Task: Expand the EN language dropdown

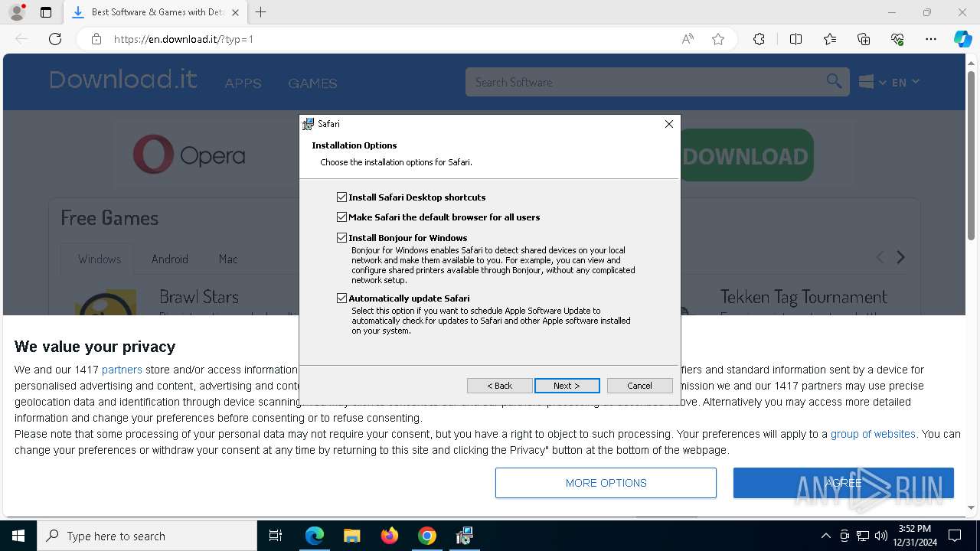Action: [905, 82]
